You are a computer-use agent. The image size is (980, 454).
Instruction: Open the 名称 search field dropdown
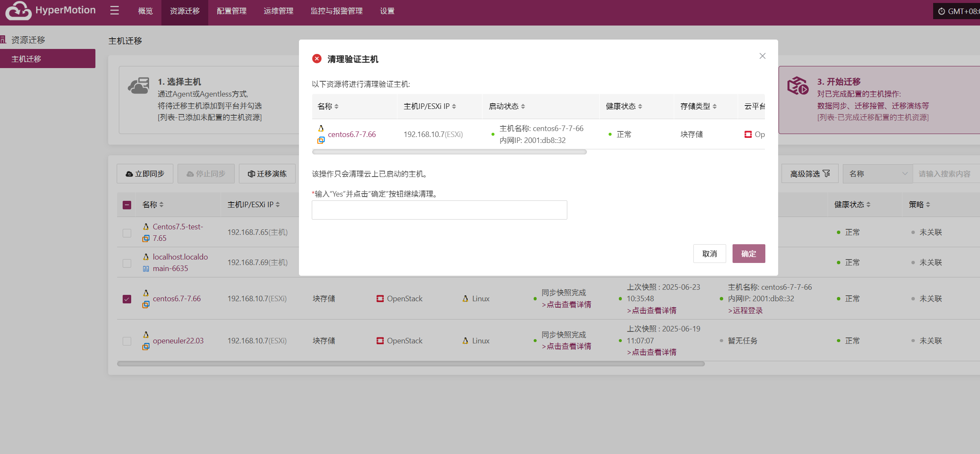(x=878, y=174)
